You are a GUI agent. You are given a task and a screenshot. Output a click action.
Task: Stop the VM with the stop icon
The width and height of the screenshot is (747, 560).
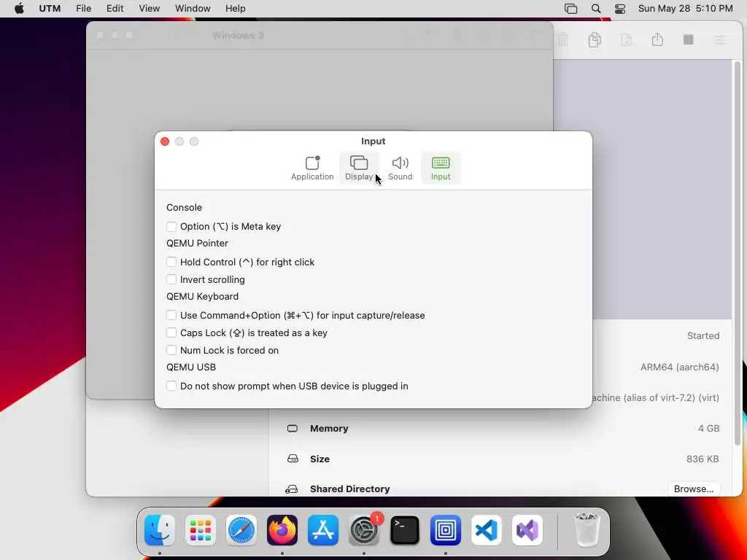coord(689,39)
